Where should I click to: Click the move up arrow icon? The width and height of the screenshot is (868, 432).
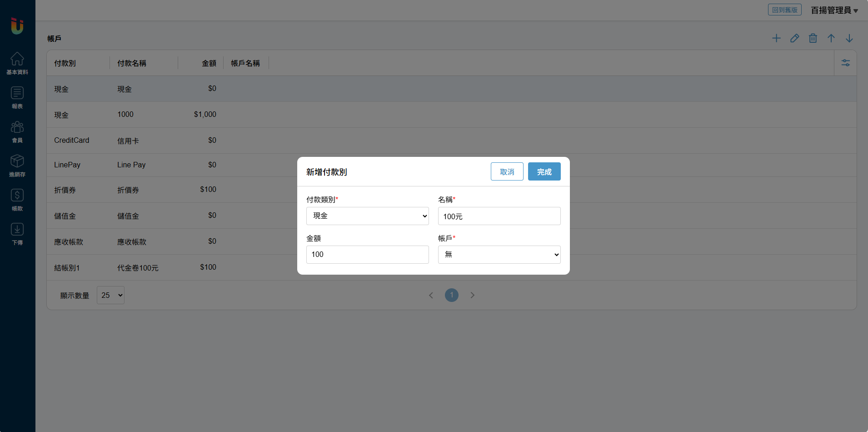click(x=831, y=38)
